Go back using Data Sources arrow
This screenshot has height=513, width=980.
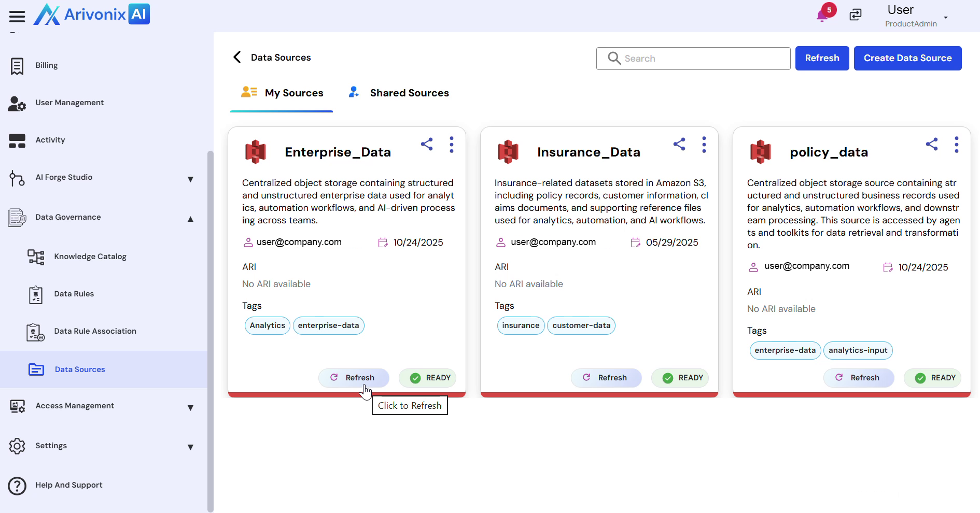237,58
